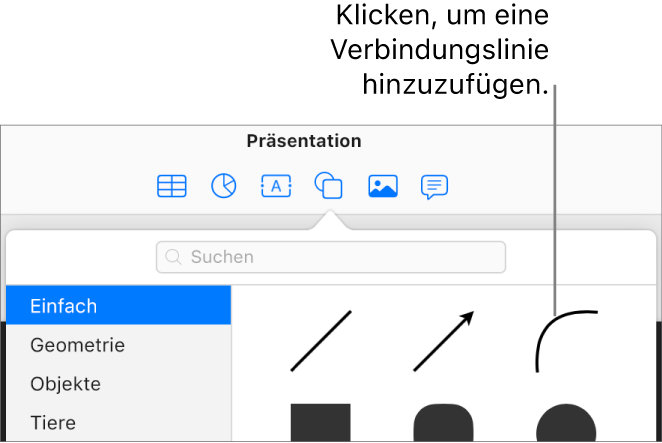Screen dimensions: 662x443
Task: Focus the Suchen search field
Action: [x=340, y=258]
